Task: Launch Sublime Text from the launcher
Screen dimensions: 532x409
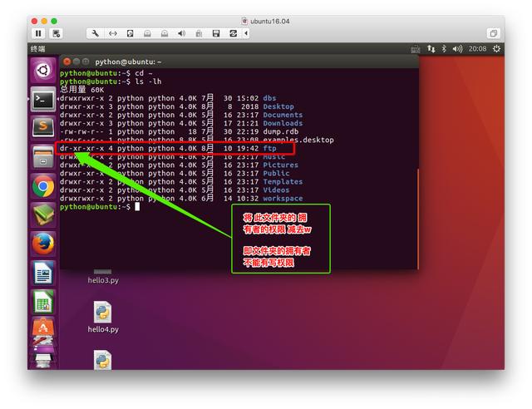Action: tap(43, 128)
